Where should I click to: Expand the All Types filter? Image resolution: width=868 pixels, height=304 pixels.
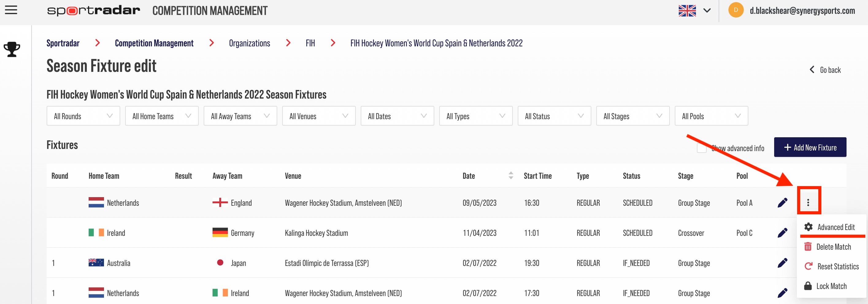click(x=476, y=116)
